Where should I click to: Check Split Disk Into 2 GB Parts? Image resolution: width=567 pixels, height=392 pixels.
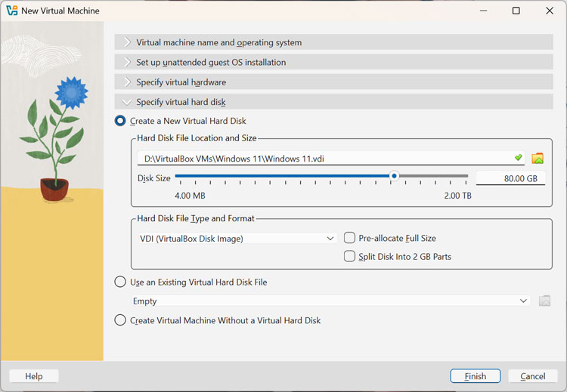pos(349,256)
